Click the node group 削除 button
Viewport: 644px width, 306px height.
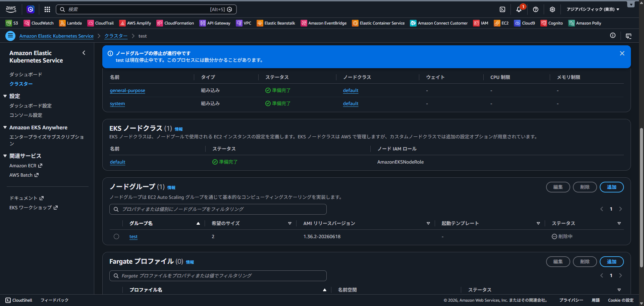pos(585,187)
